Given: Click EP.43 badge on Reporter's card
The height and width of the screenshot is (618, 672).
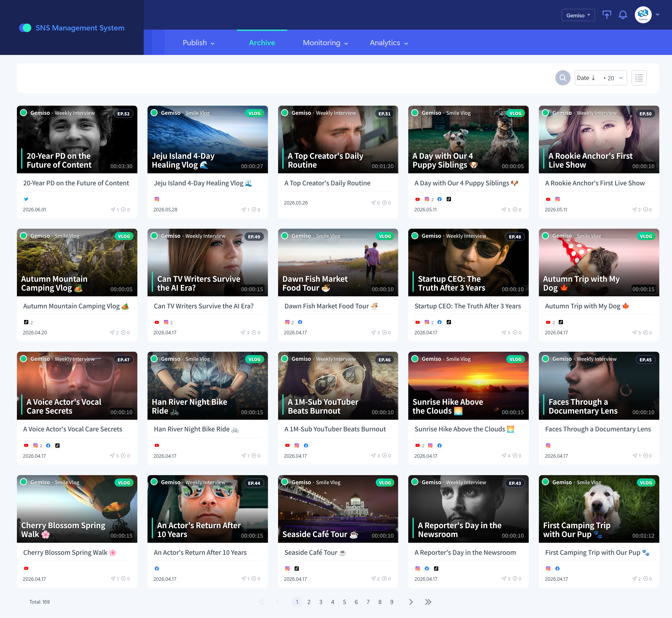Looking at the screenshot, I should (x=515, y=483).
